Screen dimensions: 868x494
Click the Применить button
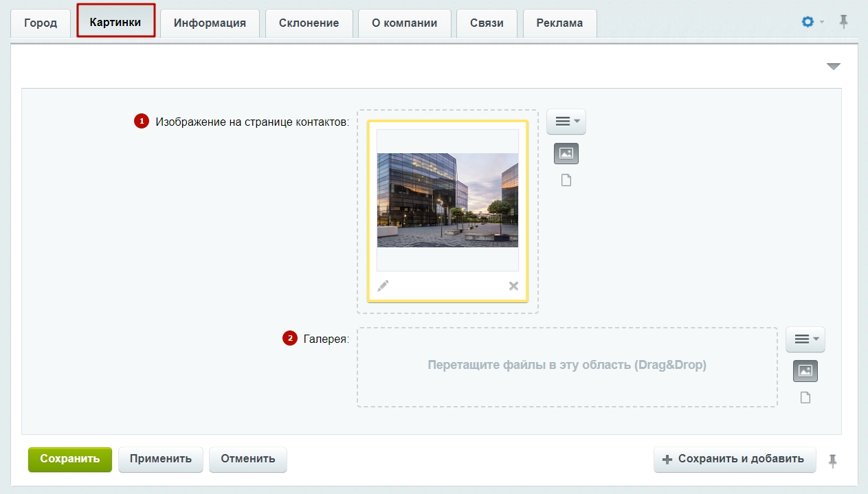point(161,459)
